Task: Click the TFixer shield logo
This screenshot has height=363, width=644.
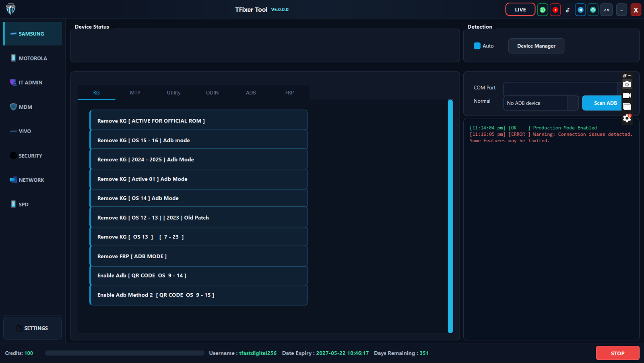Action: pos(11,9)
